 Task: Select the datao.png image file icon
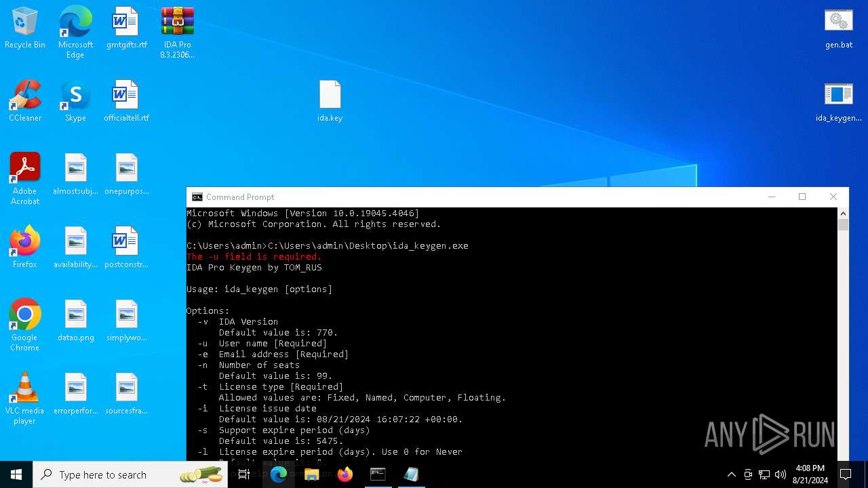75,321
